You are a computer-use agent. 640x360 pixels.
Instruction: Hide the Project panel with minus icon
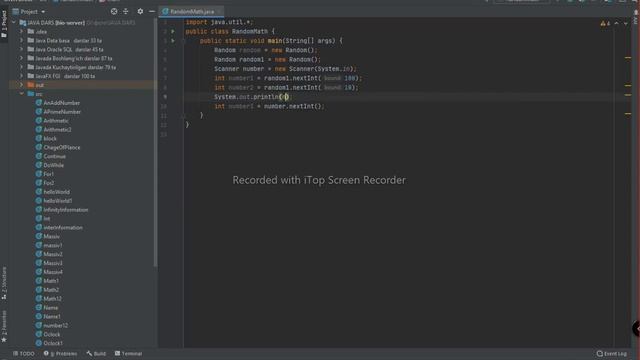click(x=151, y=11)
